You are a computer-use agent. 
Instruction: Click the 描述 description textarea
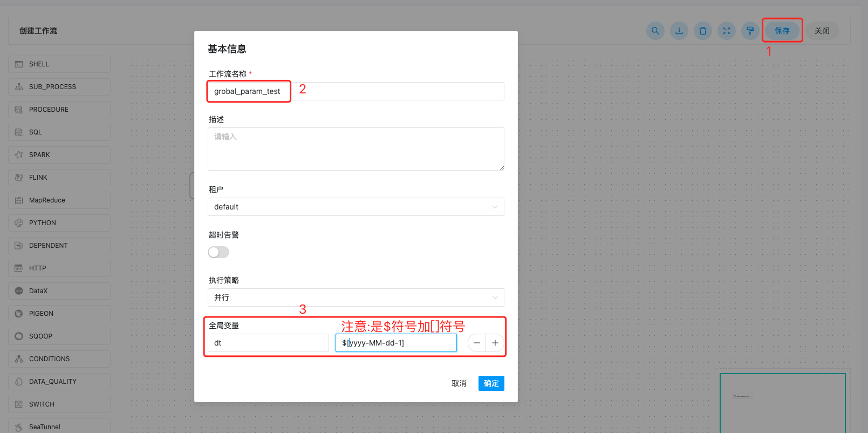[356, 149]
